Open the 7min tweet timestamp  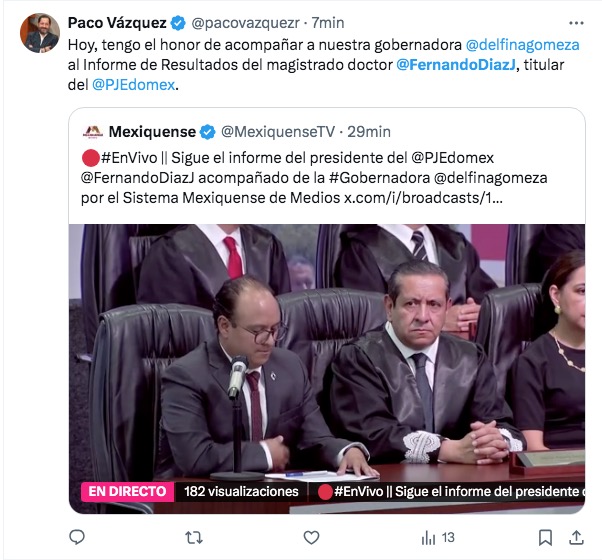coord(327,23)
